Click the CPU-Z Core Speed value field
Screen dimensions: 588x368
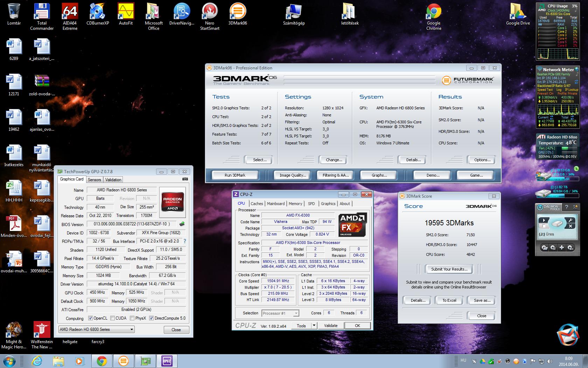click(x=278, y=281)
